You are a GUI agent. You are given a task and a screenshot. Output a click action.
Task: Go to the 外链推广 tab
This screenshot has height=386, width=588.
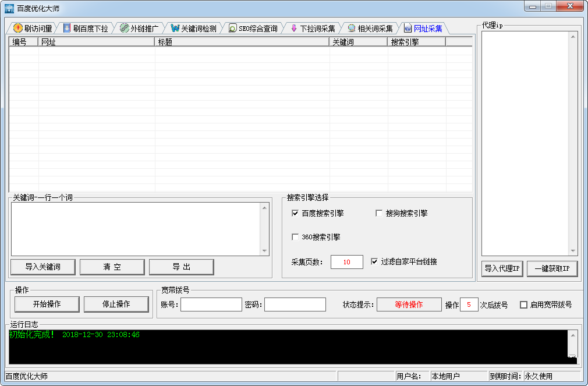[x=139, y=29]
